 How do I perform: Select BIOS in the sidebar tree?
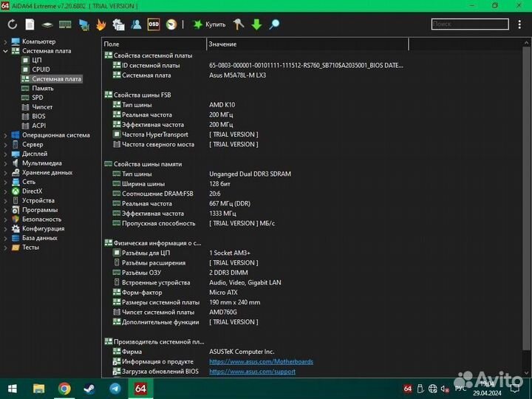click(38, 117)
